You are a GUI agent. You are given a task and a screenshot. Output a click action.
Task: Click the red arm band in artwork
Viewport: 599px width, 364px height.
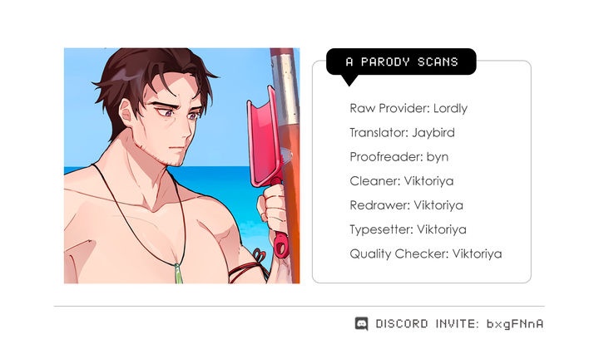coord(248,269)
